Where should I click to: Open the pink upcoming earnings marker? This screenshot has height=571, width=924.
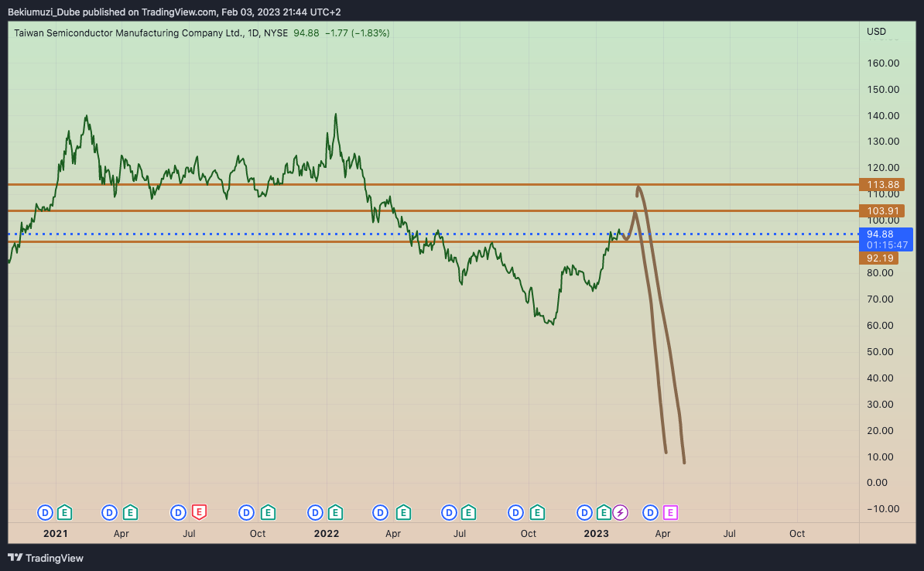(670, 513)
